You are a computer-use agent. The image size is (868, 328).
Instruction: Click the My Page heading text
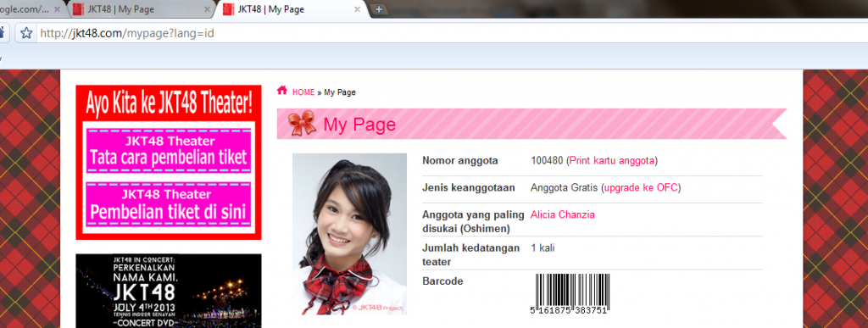click(x=359, y=125)
